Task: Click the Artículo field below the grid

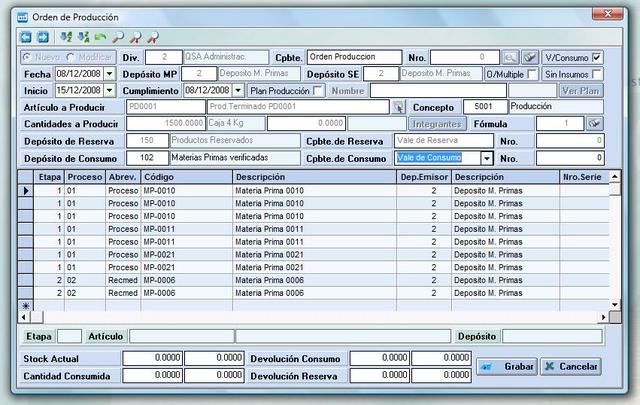Action: click(182, 336)
